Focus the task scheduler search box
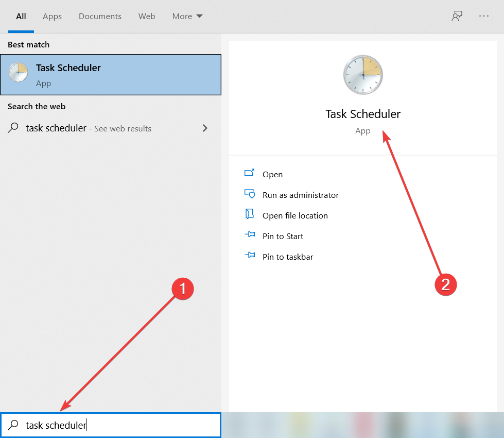Image resolution: width=504 pixels, height=438 pixels. [x=111, y=425]
